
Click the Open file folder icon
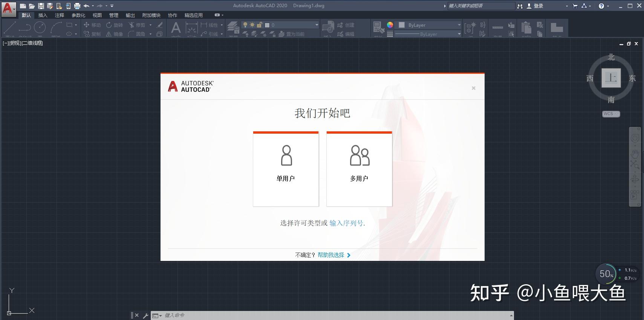[x=32, y=6]
